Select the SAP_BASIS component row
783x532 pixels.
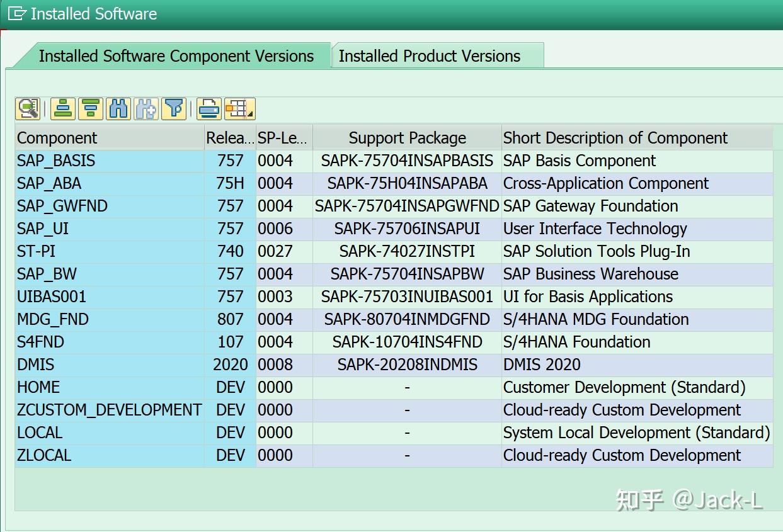point(394,161)
